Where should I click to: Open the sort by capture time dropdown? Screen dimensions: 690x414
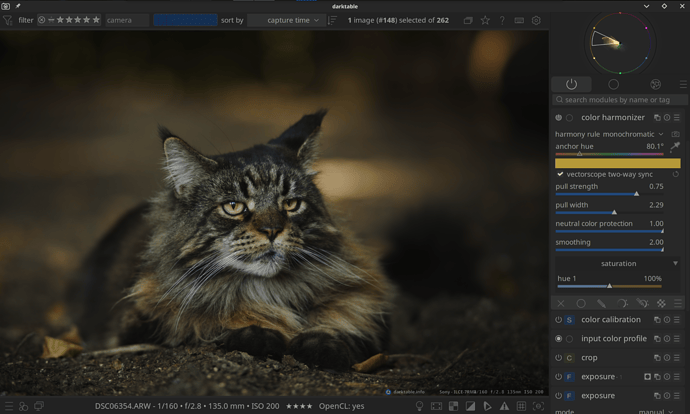point(286,20)
